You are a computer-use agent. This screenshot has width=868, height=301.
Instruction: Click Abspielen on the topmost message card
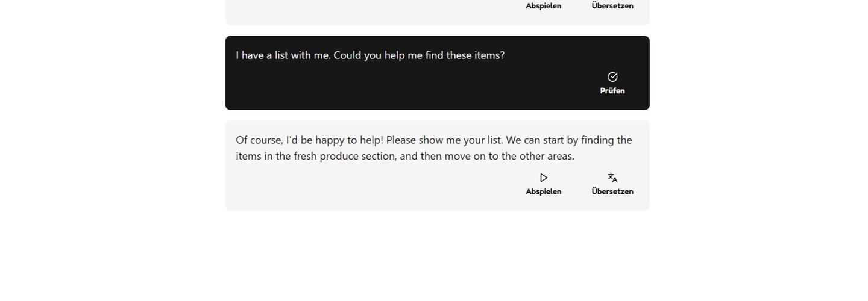[543, 6]
